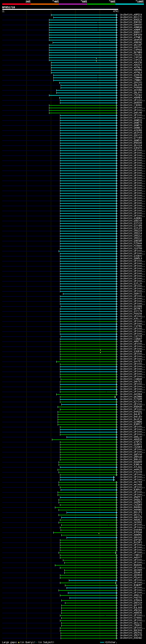Image resolution: width=146 pixels, height=644 pixels.
Task: Click alignment bar for UniRef100_Q0D7V1
Action: coord(83,48)
